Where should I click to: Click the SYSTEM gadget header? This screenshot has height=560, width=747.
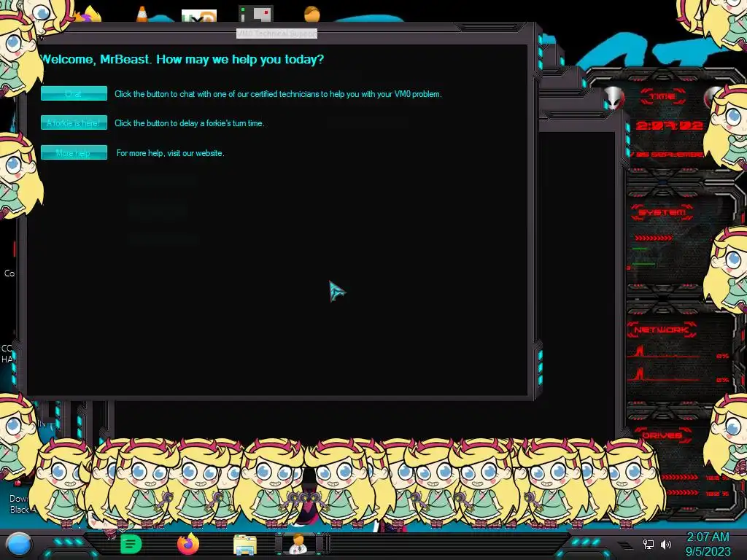pyautogui.click(x=662, y=212)
